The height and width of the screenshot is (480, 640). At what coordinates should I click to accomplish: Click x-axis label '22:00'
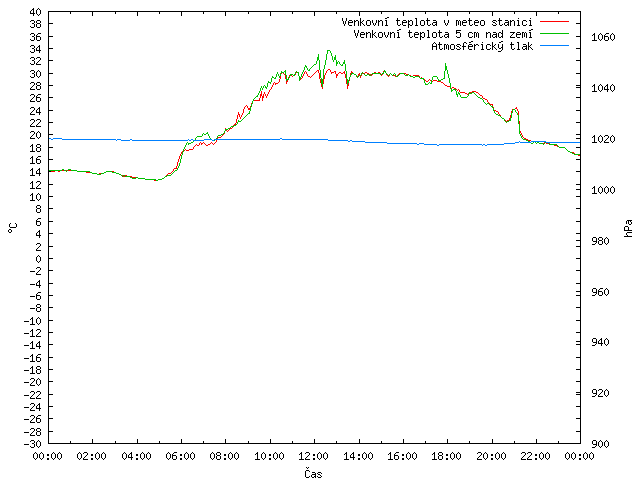coord(535,456)
